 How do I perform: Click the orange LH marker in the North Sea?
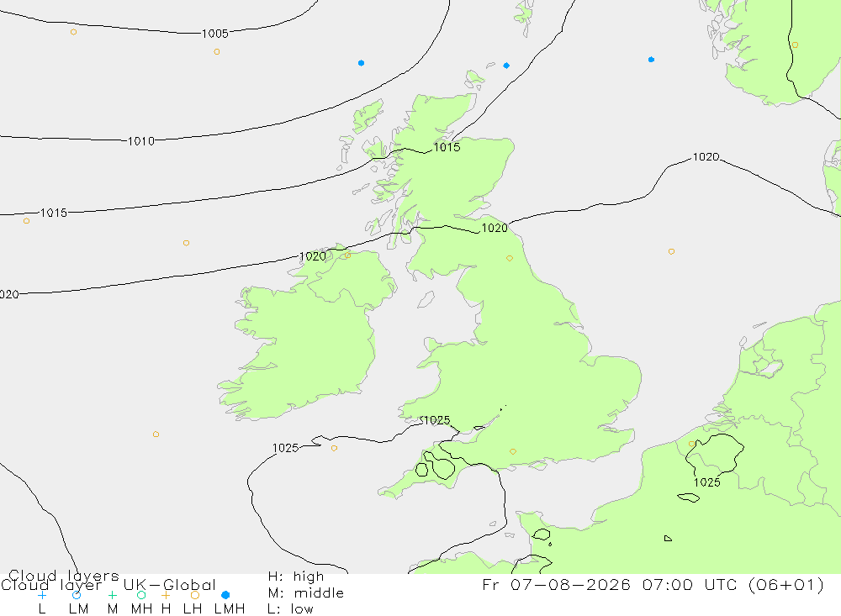671,251
